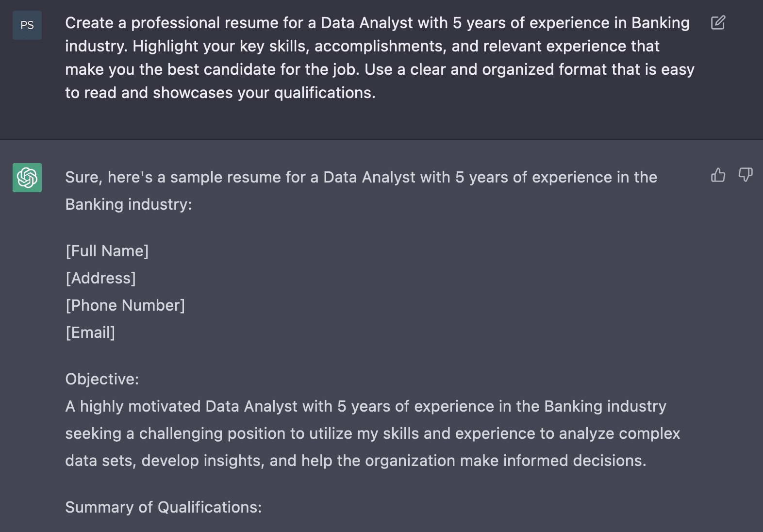Viewport: 763px width, 532px height.
Task: Click the "Create a professional resume" prompt line
Action: point(377,23)
